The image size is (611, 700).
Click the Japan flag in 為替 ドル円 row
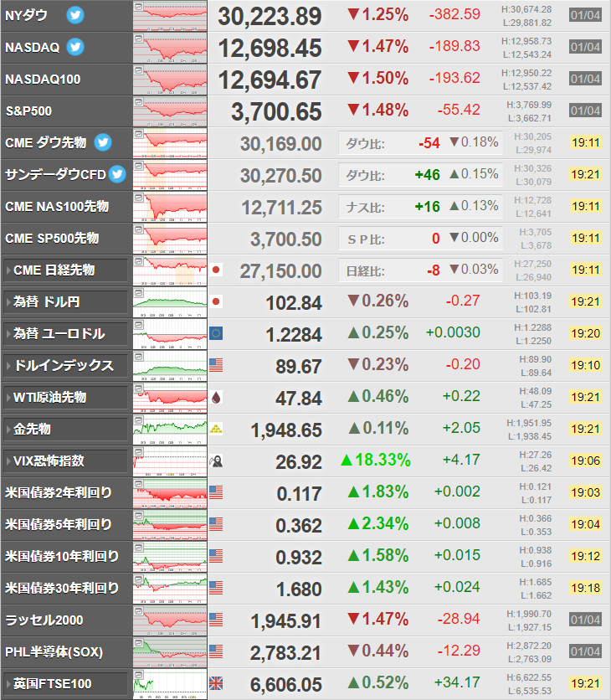pos(216,301)
